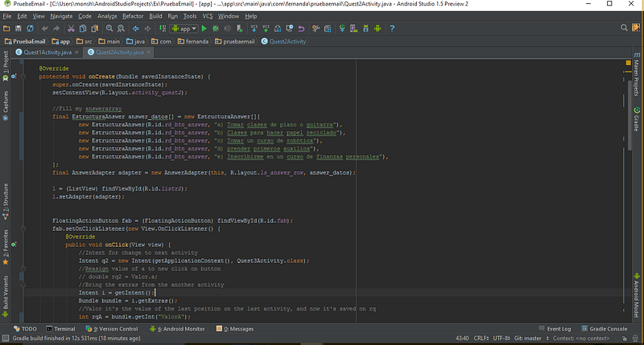Toggle tool window buttons icon at bottom-left corner
The width and height of the screenshot is (644, 345).
tap(6, 339)
